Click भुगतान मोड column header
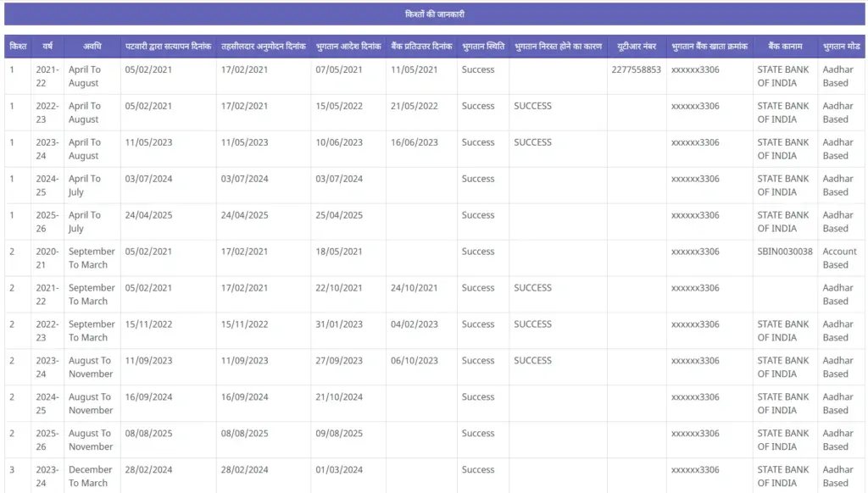This screenshot has width=868, height=493. click(x=841, y=47)
